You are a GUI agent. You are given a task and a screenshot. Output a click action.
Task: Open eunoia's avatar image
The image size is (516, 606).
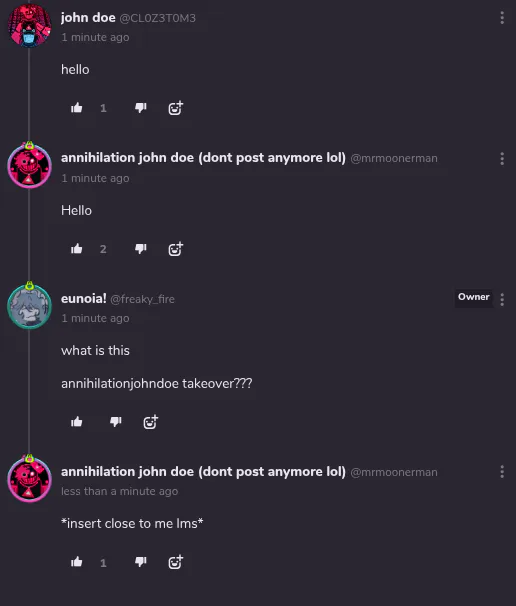[29, 306]
